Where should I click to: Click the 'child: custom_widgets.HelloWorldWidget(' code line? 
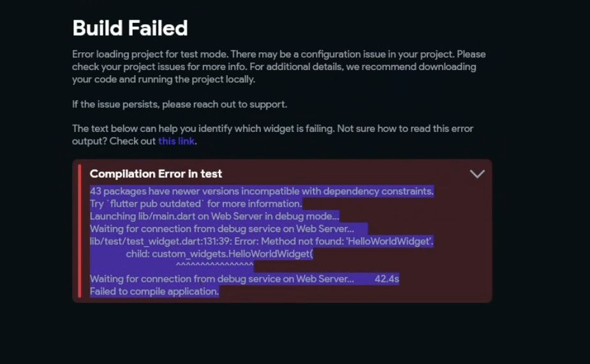[x=219, y=254]
